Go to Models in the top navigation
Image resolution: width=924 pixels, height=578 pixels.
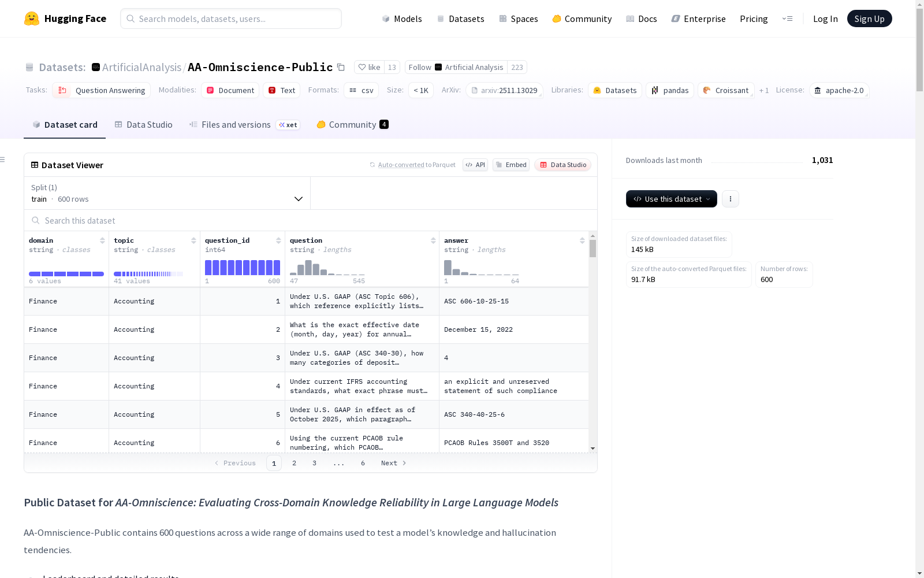point(402,18)
